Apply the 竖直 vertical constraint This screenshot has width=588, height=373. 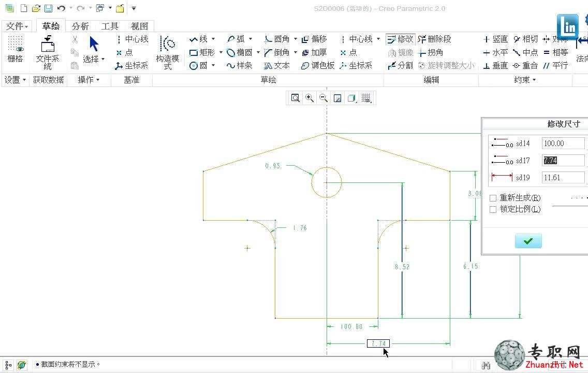495,39
